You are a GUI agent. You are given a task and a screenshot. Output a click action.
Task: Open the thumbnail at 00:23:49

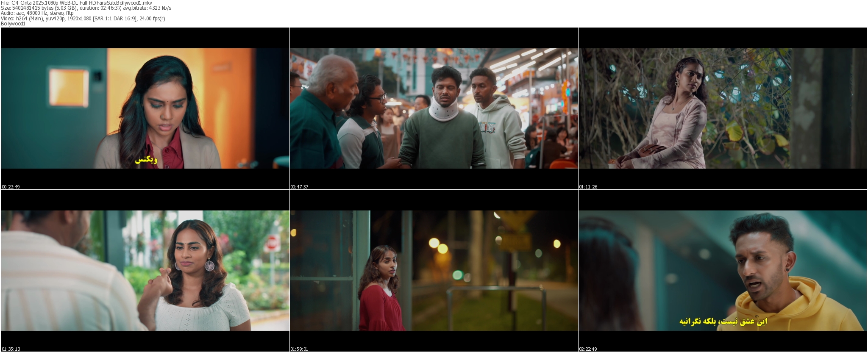pyautogui.click(x=145, y=108)
